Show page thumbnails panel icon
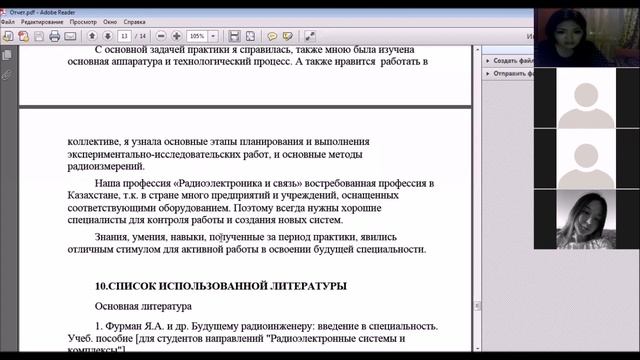This screenshot has height=360, width=640. point(7,55)
